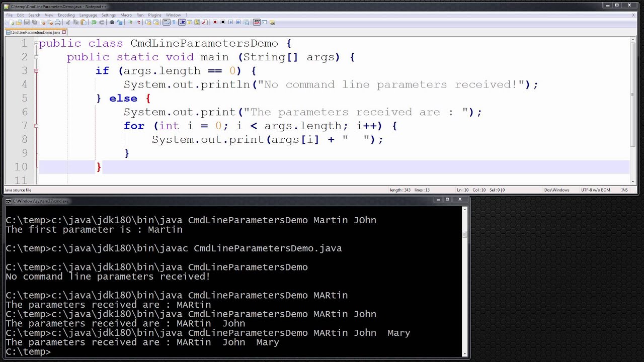Viewport: 644px width, 362px height.
Task: Click the cmd prompt line 'C:\temp>' at bottom
Action: 28,351
